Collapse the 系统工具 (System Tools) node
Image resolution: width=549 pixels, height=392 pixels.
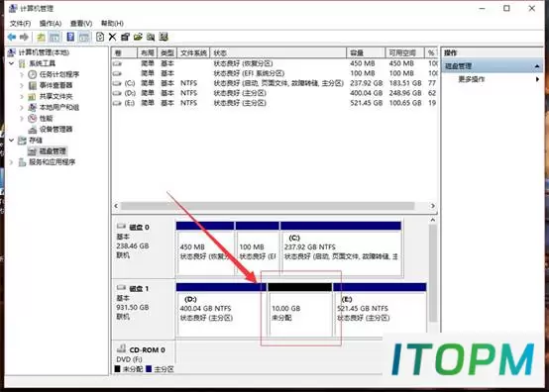(x=12, y=63)
